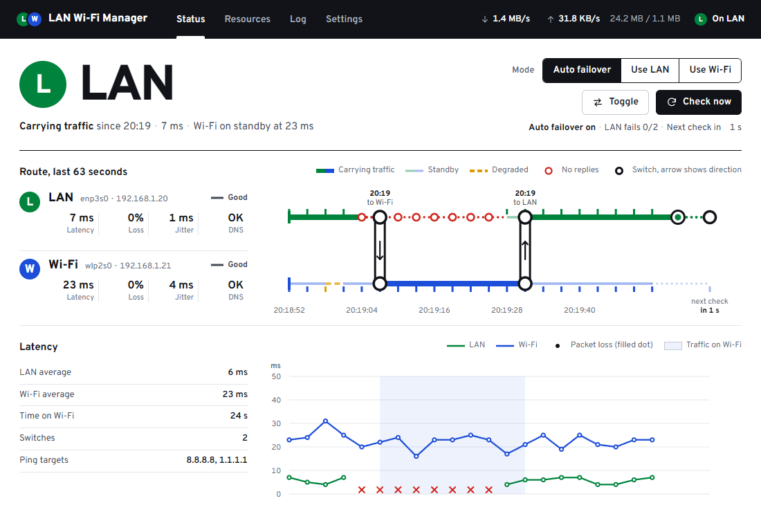Click the Switch legend black circle icon
This screenshot has height=532, width=761.
pyautogui.click(x=619, y=171)
